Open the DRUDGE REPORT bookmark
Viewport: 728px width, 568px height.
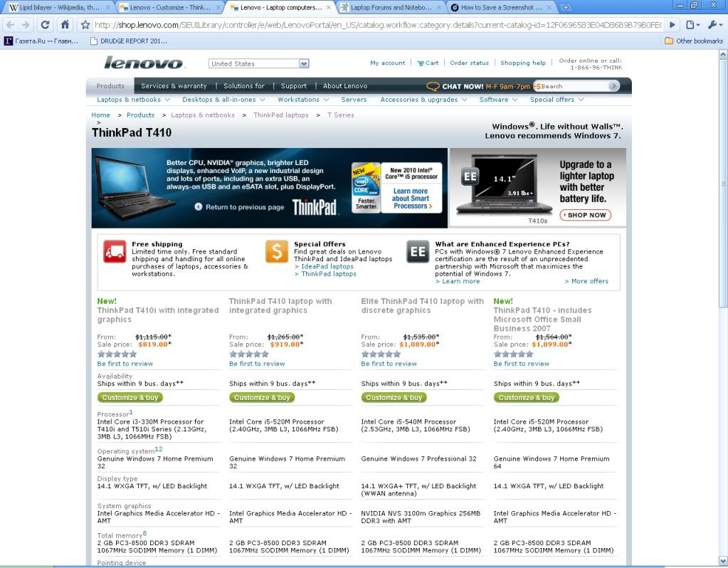click(128, 41)
